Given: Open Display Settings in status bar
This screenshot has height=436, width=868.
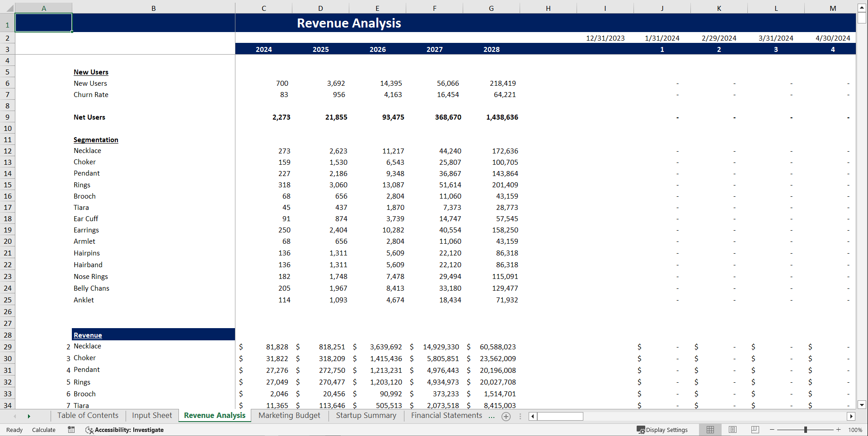Looking at the screenshot, I should (x=662, y=430).
